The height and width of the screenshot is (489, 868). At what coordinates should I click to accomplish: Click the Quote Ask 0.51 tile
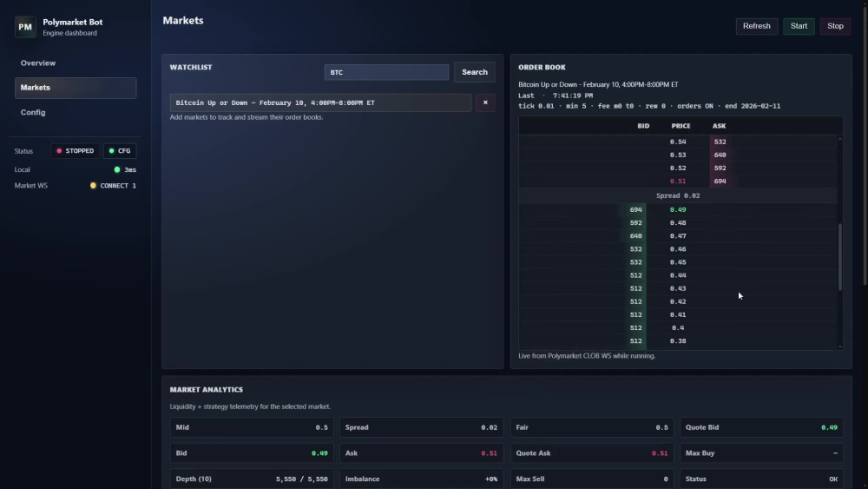coord(591,453)
